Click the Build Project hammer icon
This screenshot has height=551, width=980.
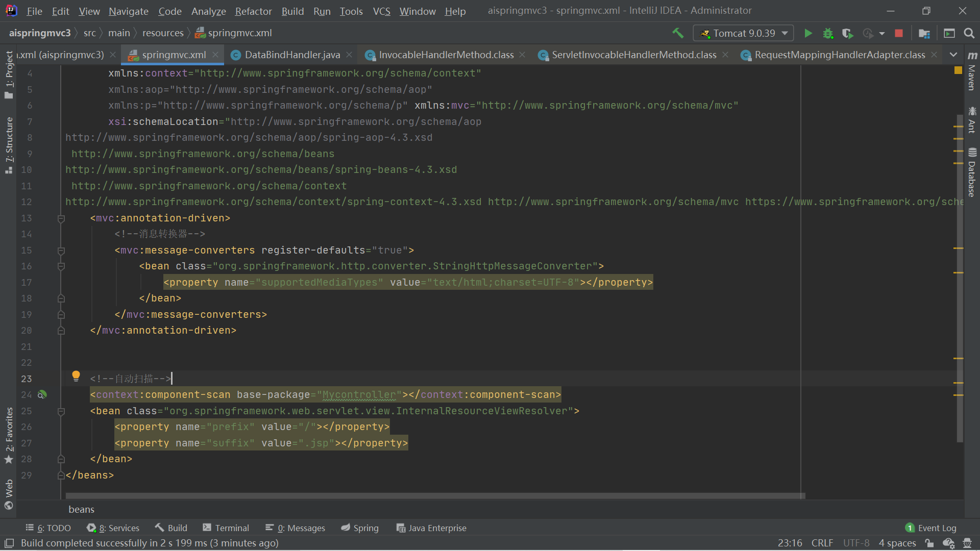(678, 33)
